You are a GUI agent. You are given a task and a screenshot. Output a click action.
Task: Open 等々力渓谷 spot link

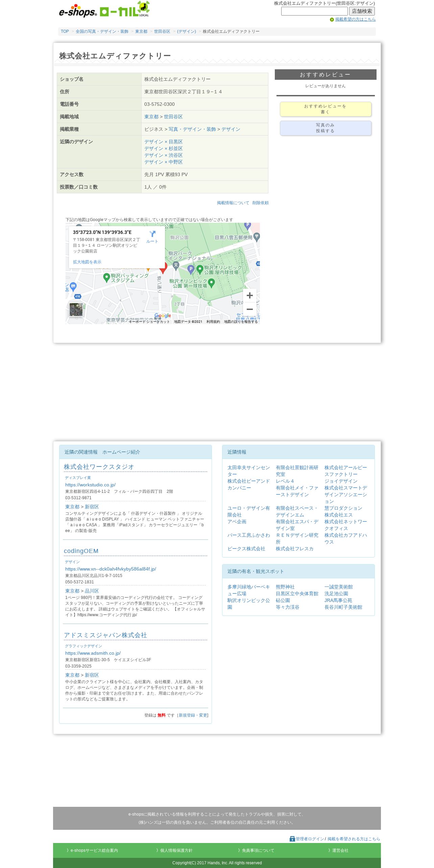[288, 607]
